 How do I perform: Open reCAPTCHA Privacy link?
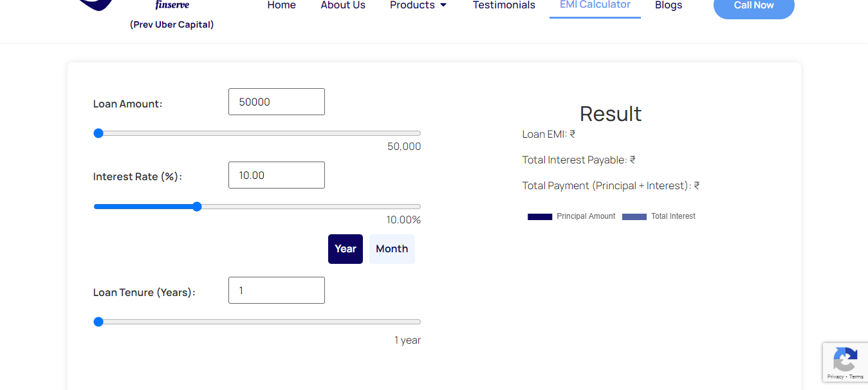coord(835,376)
